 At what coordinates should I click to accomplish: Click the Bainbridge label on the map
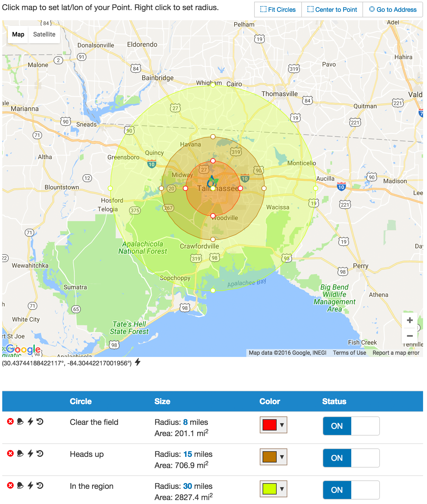[x=158, y=78]
